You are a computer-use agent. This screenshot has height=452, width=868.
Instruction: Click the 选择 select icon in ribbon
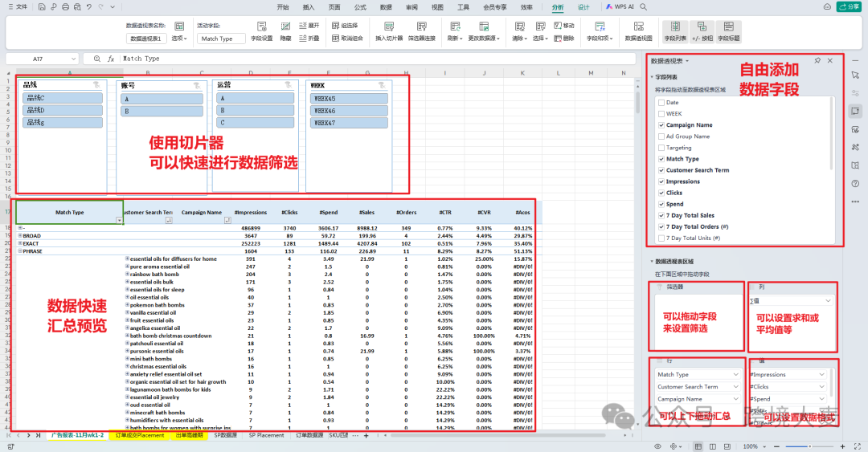[x=540, y=26]
